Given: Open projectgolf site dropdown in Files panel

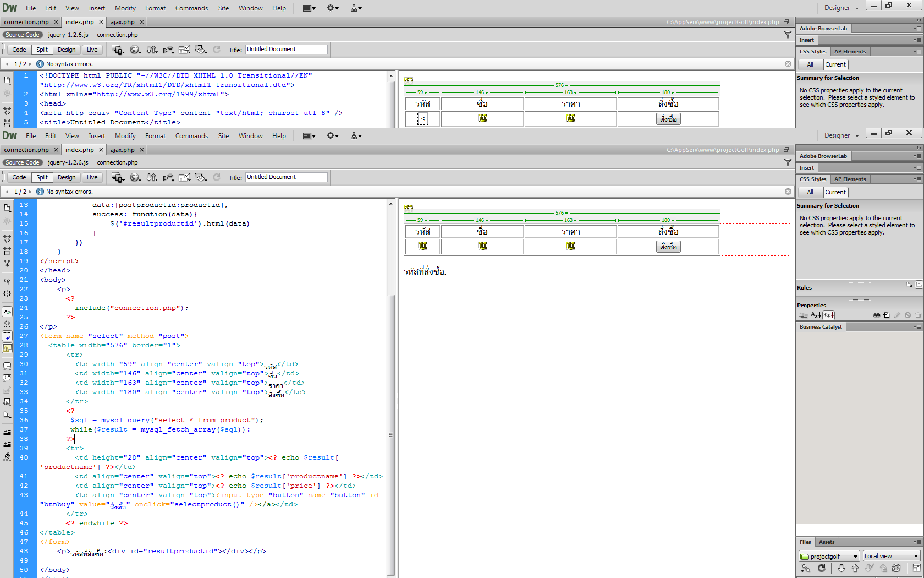Looking at the screenshot, I should [x=829, y=556].
